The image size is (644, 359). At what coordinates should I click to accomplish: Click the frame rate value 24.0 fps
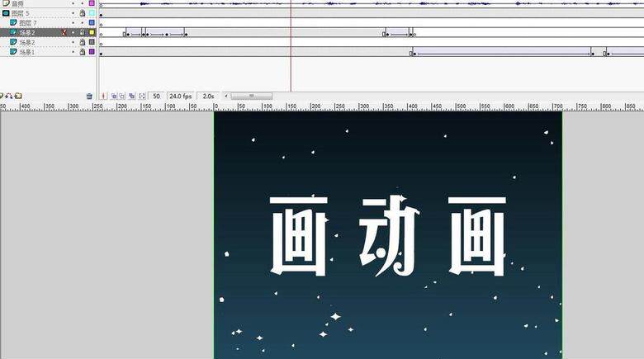[181, 96]
